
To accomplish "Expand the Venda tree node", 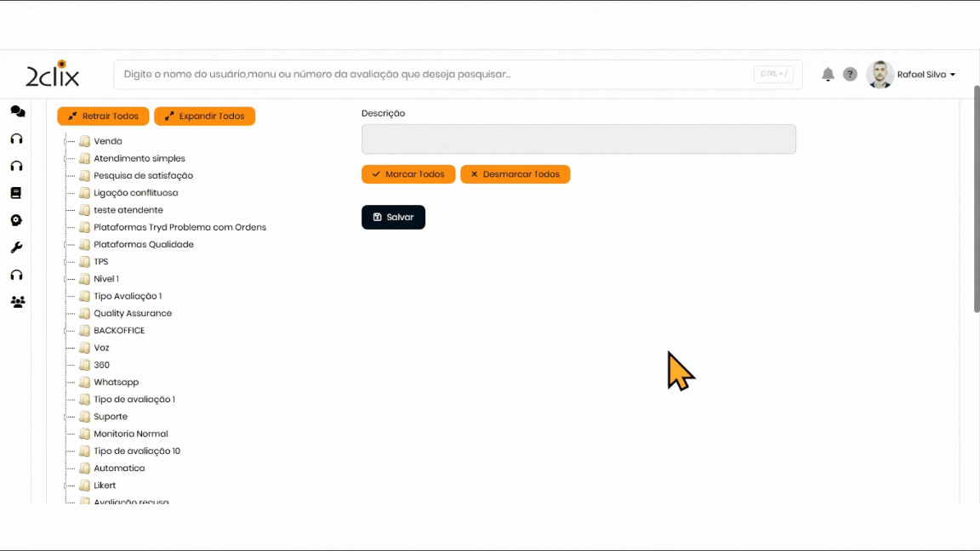I will [x=66, y=142].
